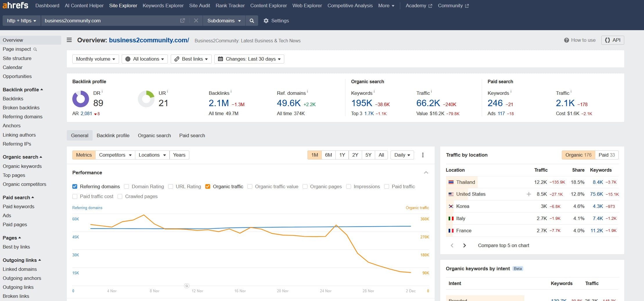Open the Competitors dropdown

tap(115, 155)
